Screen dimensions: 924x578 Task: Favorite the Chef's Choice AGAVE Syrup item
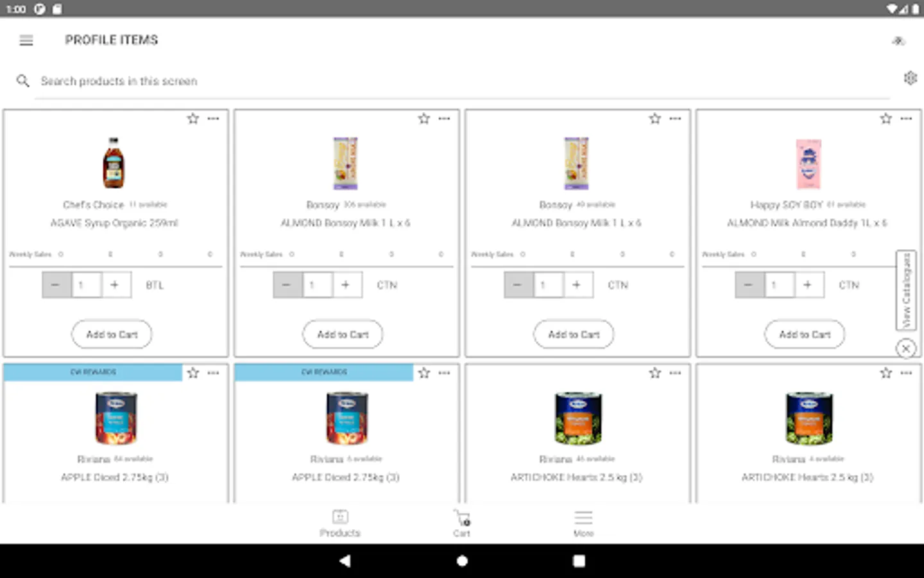[193, 118]
